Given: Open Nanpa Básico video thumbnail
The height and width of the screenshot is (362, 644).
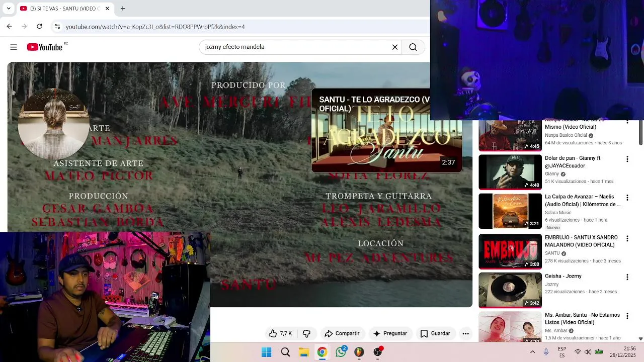Looking at the screenshot, I should pos(510,135).
